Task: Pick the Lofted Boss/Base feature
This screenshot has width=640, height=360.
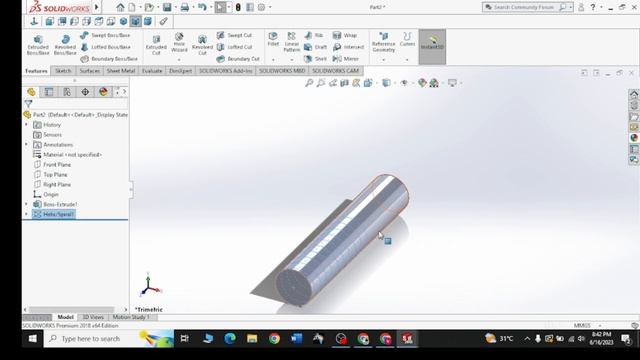Action: pyautogui.click(x=106, y=47)
